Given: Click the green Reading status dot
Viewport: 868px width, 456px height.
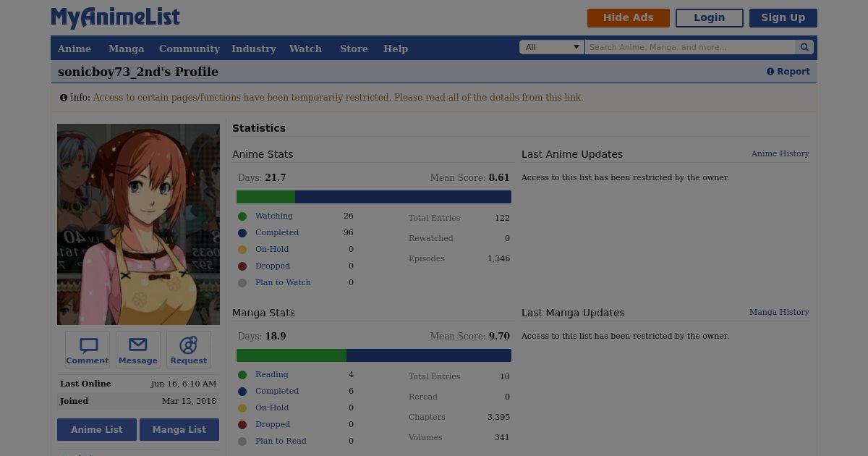Looking at the screenshot, I should pyautogui.click(x=242, y=375).
